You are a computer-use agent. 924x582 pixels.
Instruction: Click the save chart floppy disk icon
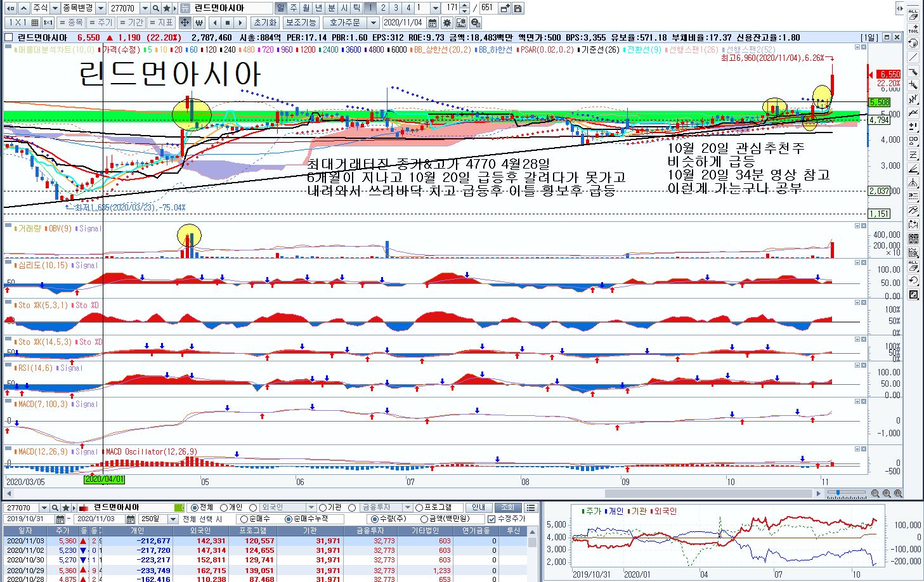click(518, 8)
